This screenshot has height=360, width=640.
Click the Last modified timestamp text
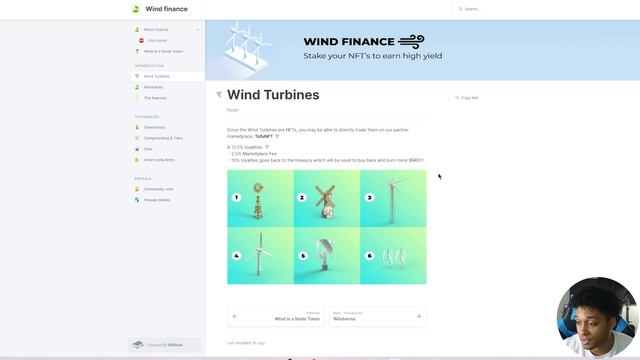point(246,343)
